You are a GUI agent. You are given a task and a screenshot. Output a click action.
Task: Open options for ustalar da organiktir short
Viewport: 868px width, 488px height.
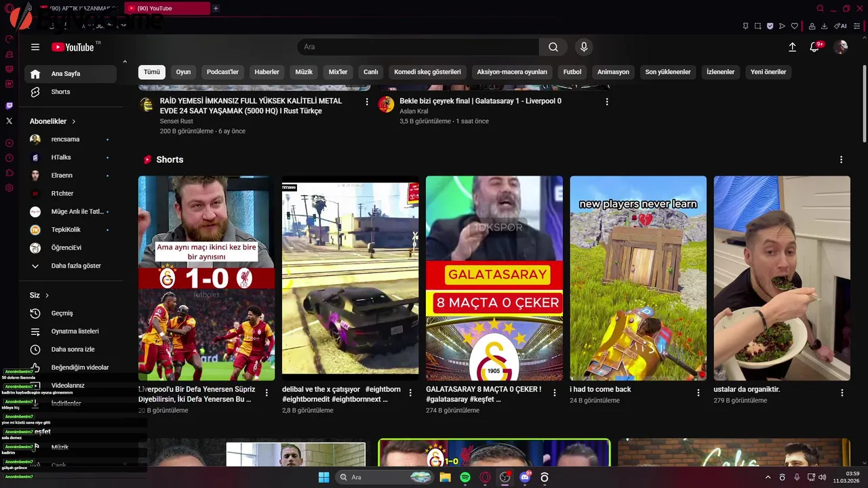(x=842, y=393)
